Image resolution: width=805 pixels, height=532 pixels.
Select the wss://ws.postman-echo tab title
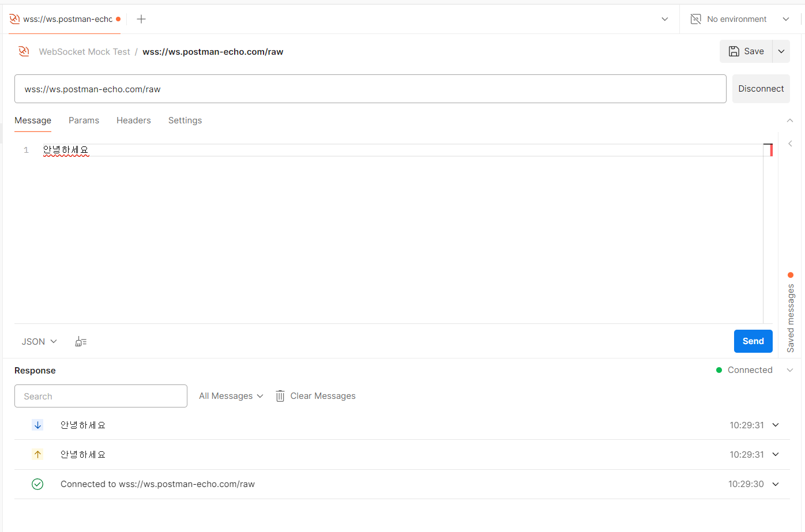coord(68,19)
